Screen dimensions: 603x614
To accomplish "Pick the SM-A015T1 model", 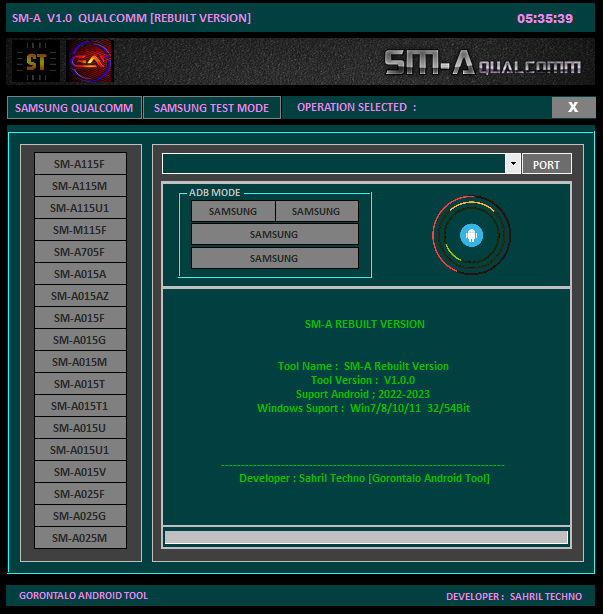I will point(80,406).
